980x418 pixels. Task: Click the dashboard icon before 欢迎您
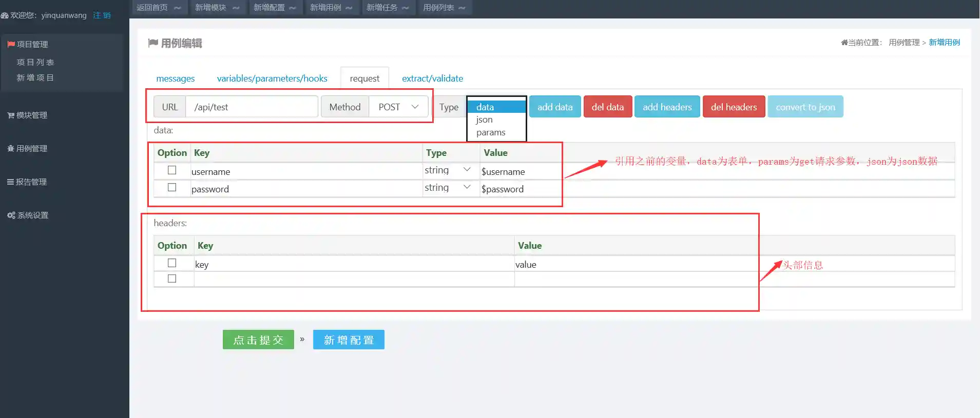[5, 15]
